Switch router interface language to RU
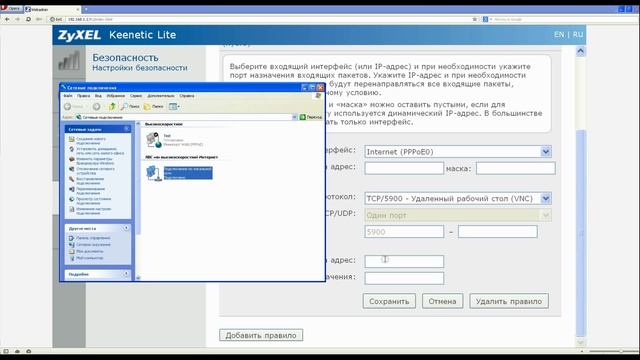The height and width of the screenshot is (360, 640). coord(578,35)
